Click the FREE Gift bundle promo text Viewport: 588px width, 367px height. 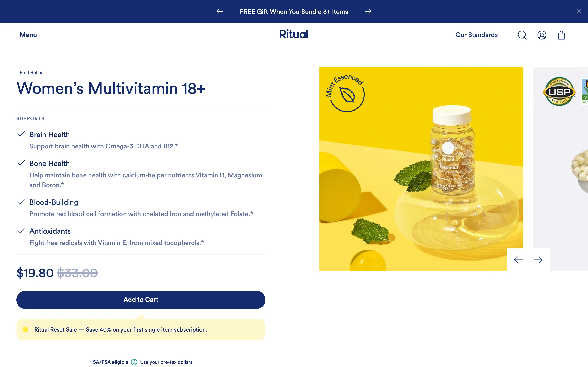pyautogui.click(x=294, y=12)
